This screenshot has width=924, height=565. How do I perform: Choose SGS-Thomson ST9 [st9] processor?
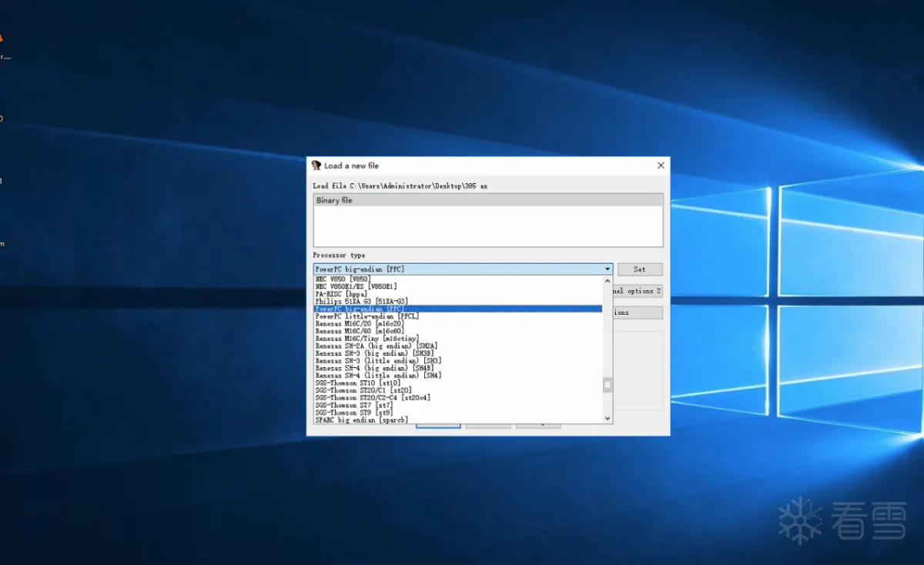point(458,413)
